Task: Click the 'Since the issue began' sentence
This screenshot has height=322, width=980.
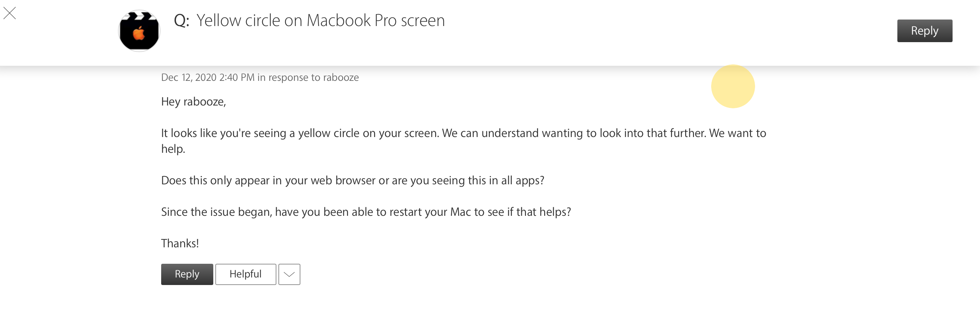Action: (366, 212)
